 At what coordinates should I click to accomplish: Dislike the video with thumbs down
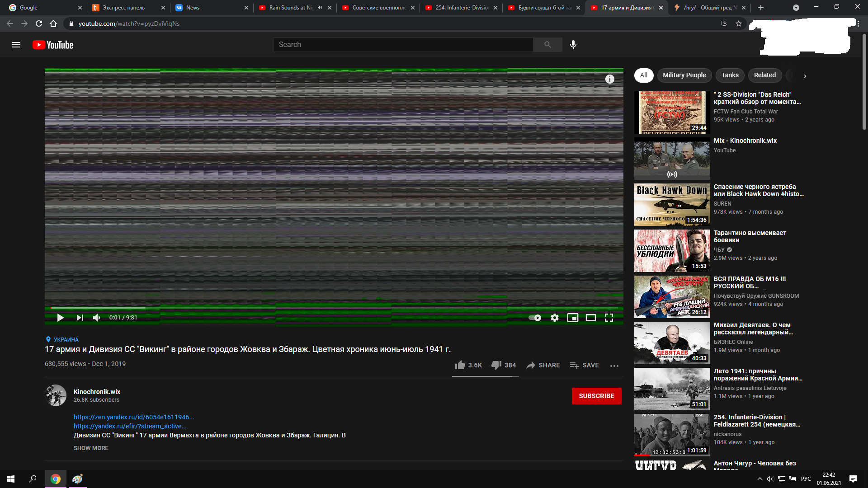coord(496,365)
